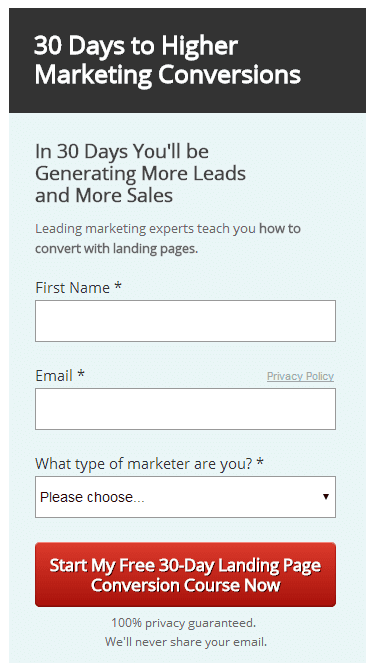Click the 'First Name' field label
This screenshot has height=672, width=376.
[x=72, y=288]
